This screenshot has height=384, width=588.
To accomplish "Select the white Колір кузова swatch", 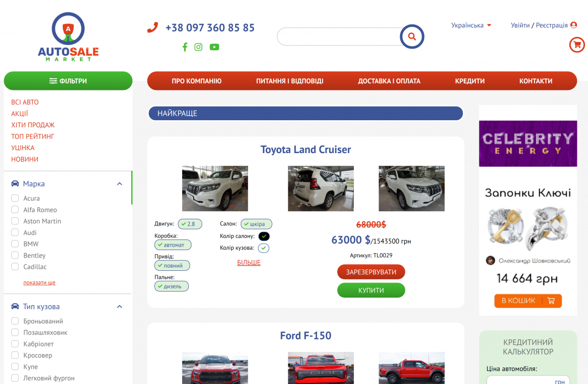I will tap(263, 248).
